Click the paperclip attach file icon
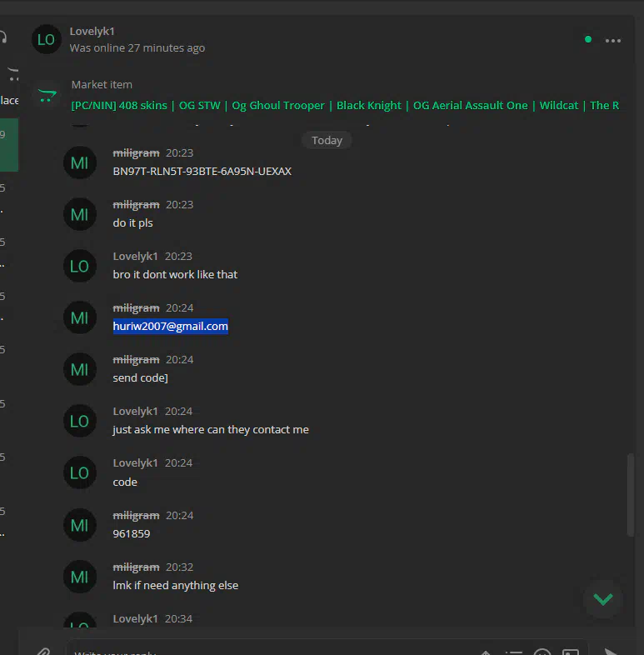Image resolution: width=644 pixels, height=655 pixels. click(43, 651)
